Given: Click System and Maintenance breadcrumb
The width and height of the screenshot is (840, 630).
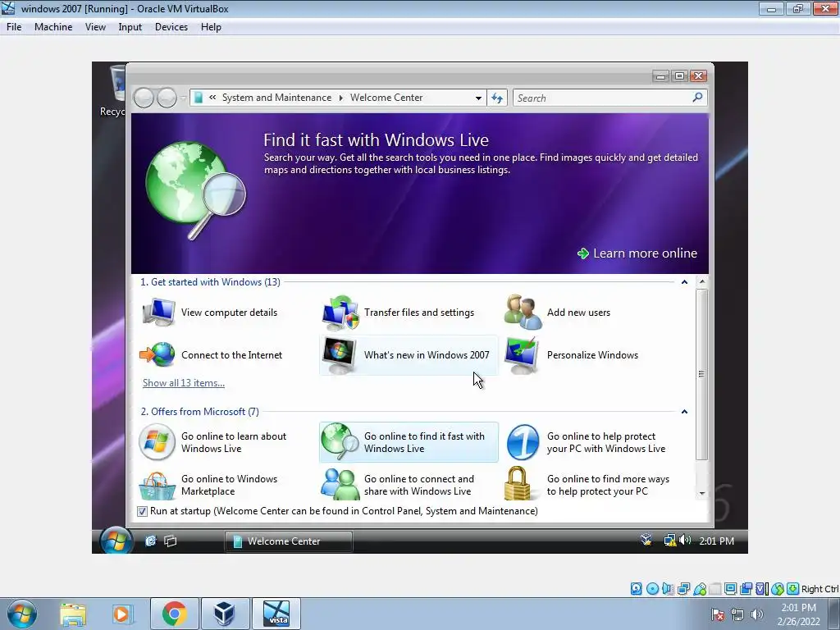Looking at the screenshot, I should click(x=277, y=98).
